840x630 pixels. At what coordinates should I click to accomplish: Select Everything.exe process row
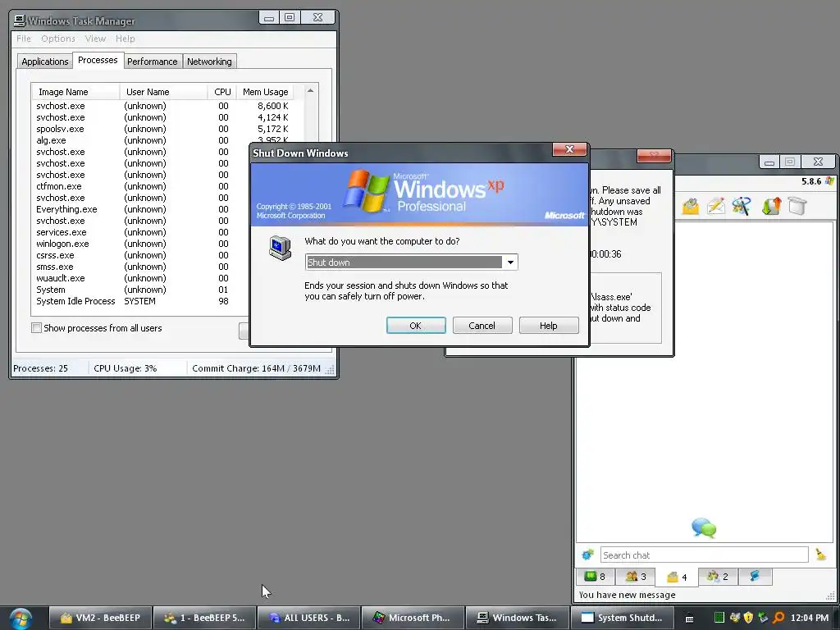point(140,209)
